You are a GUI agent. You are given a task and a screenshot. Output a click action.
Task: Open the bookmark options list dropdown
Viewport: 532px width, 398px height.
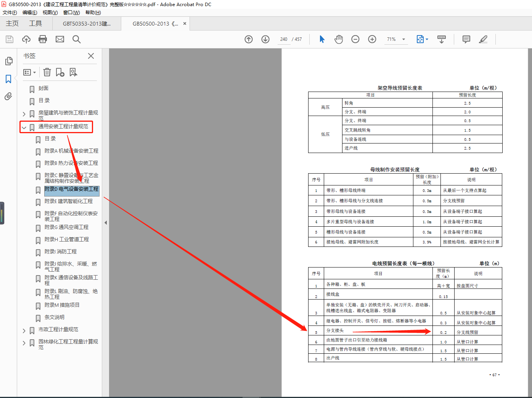click(x=30, y=72)
